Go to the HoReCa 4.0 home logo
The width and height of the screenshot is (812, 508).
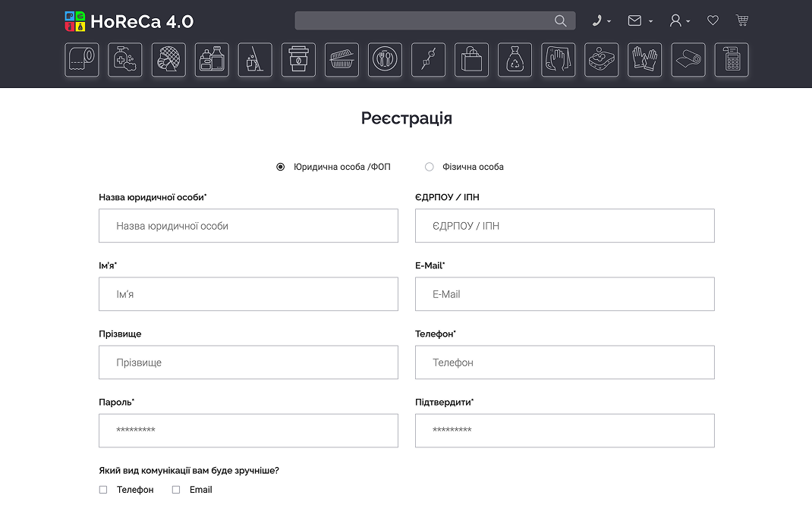tap(129, 21)
